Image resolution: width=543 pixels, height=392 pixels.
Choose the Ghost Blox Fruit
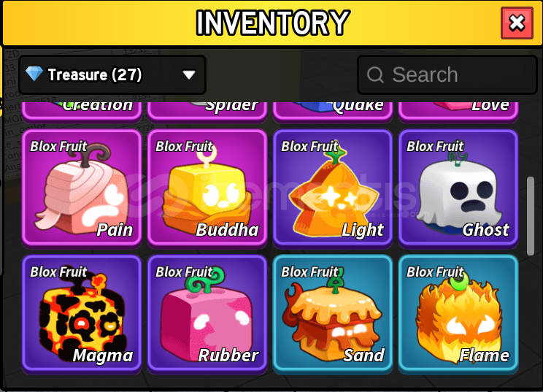tap(458, 189)
